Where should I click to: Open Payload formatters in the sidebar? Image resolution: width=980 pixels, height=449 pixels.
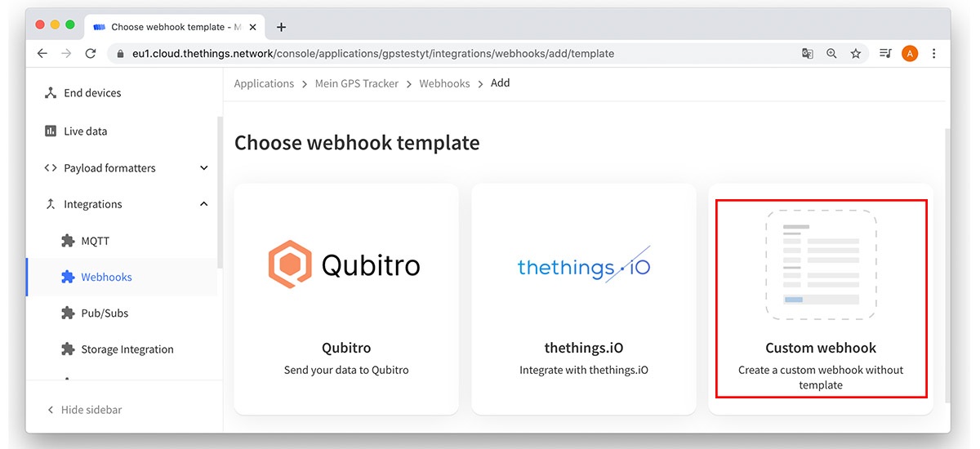pos(109,168)
